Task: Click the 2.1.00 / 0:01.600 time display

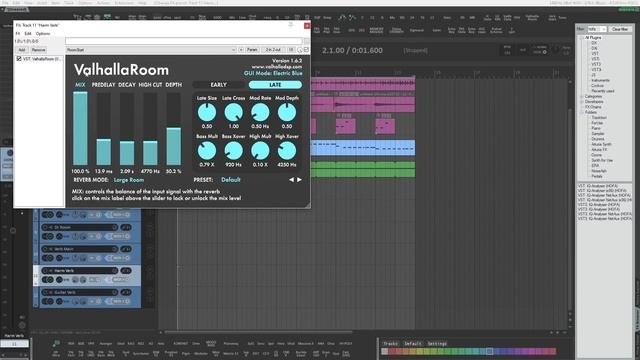Action: click(x=352, y=50)
